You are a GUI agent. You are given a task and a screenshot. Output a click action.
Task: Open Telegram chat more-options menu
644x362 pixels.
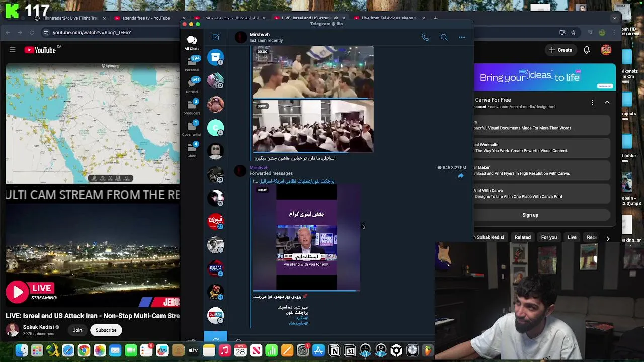461,37
